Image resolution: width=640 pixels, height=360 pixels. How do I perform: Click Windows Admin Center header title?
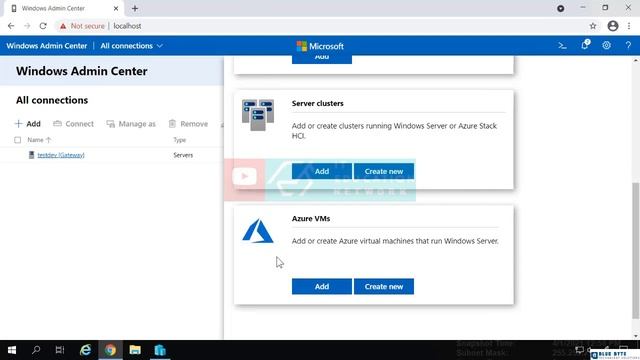(x=47, y=46)
